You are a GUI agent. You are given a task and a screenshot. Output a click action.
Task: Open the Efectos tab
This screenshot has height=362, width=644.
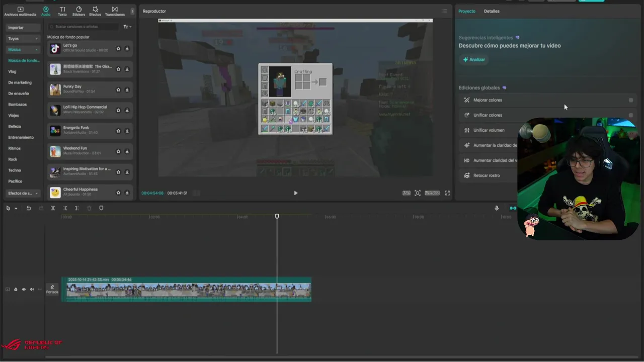[x=95, y=11]
